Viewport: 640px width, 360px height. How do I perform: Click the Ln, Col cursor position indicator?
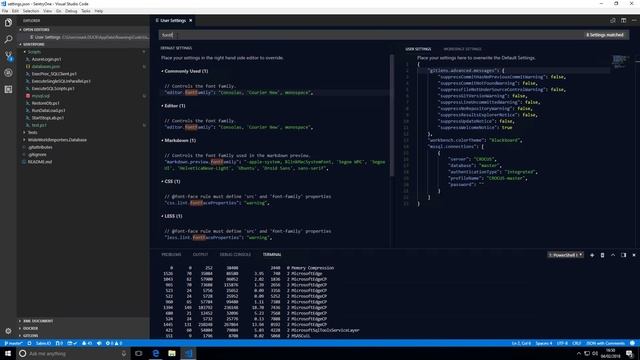pos(521,343)
